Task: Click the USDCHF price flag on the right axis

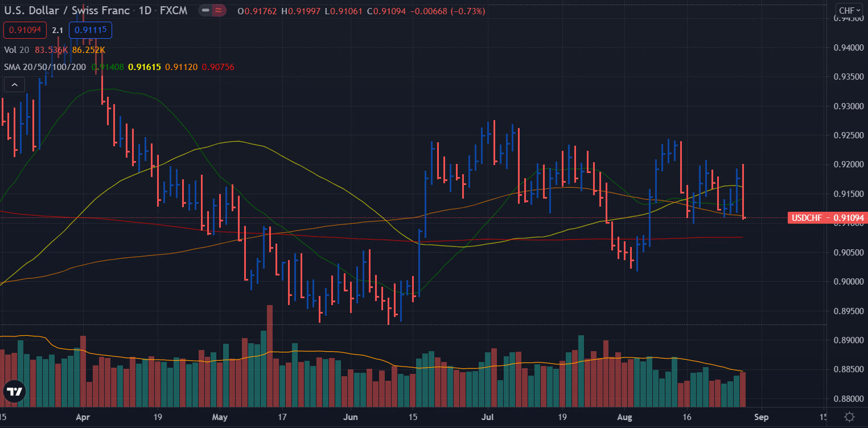Action: coord(826,218)
